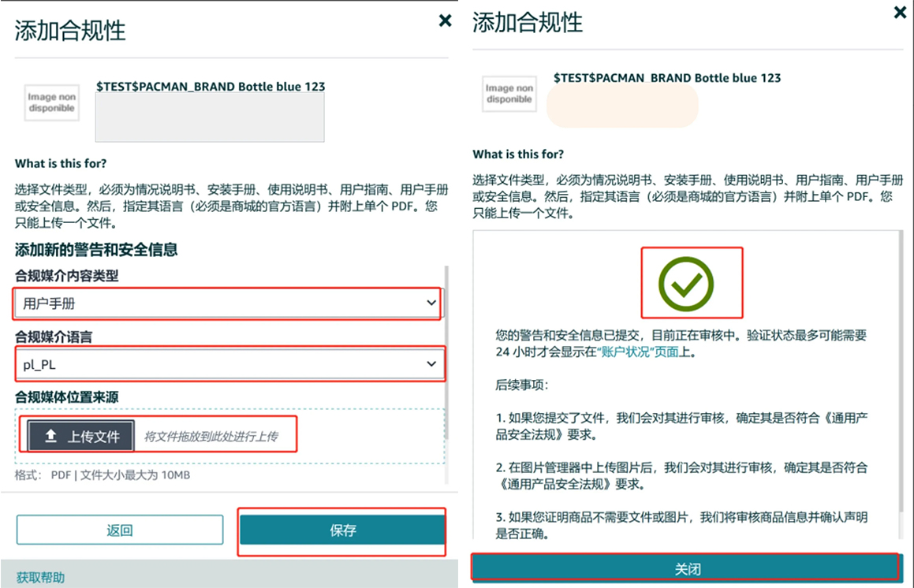Click the chevron arrow beside pl_PL
Viewport: 914px width, 588px height.
tap(431, 364)
